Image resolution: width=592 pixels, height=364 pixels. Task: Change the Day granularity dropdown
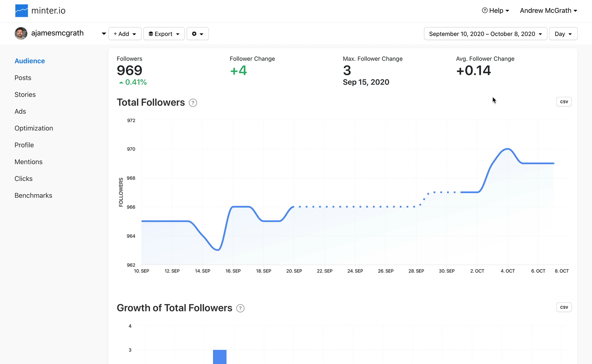click(563, 34)
